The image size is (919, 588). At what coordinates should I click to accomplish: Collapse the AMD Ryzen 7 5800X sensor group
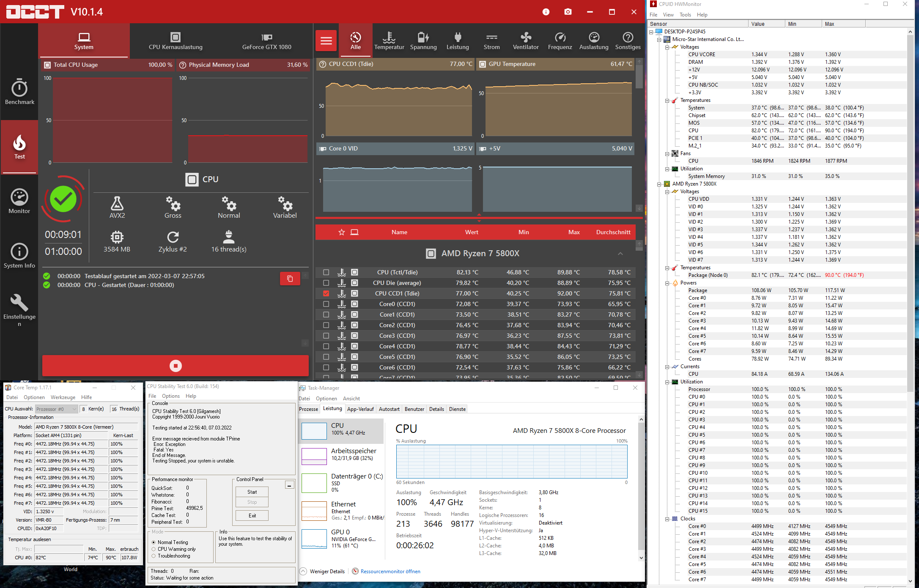pyautogui.click(x=620, y=254)
